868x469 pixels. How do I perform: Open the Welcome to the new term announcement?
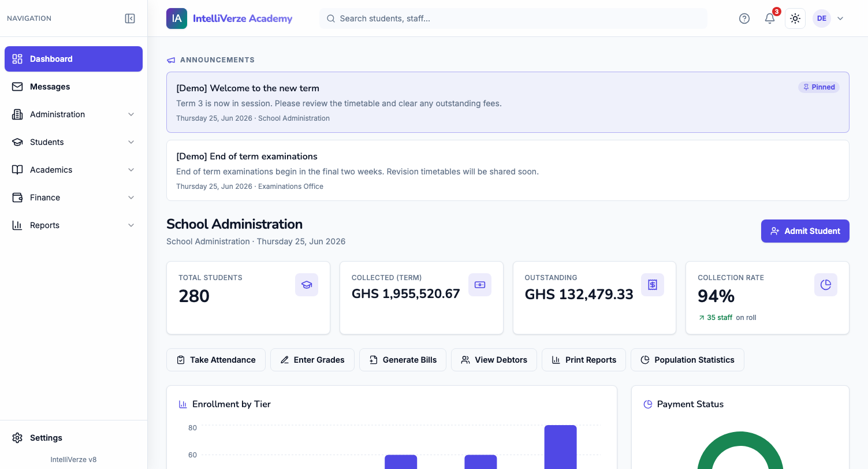click(x=508, y=102)
